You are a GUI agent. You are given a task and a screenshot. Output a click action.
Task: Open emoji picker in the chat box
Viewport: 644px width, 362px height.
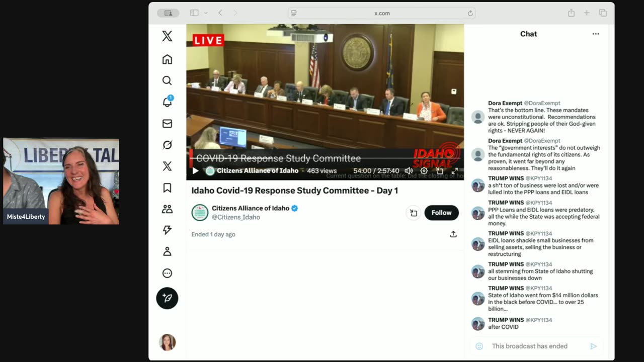point(479,346)
